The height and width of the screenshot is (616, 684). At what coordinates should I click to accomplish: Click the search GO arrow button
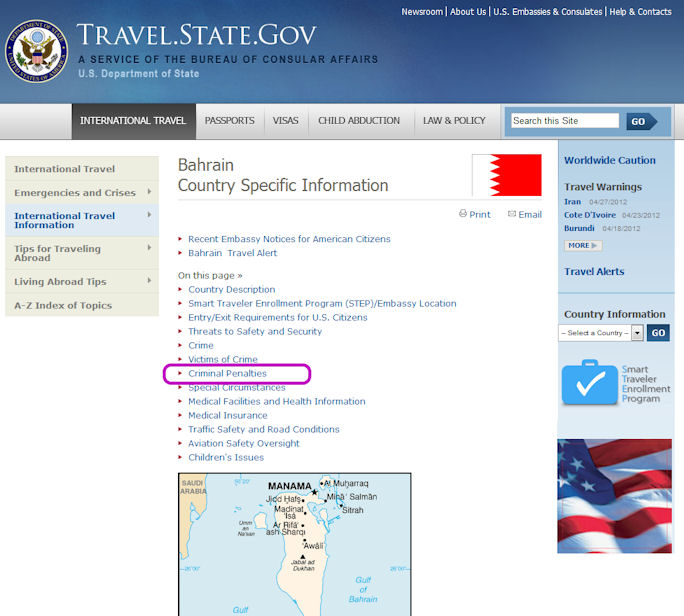(642, 121)
